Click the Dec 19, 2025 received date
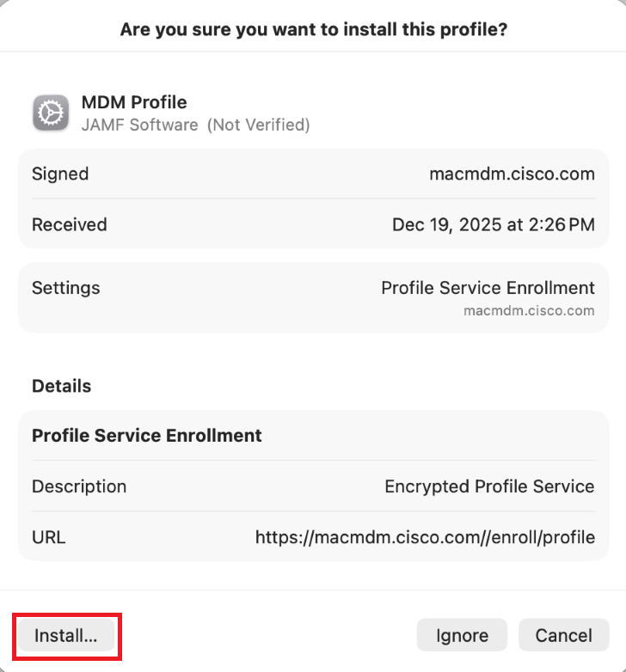 [x=493, y=225]
